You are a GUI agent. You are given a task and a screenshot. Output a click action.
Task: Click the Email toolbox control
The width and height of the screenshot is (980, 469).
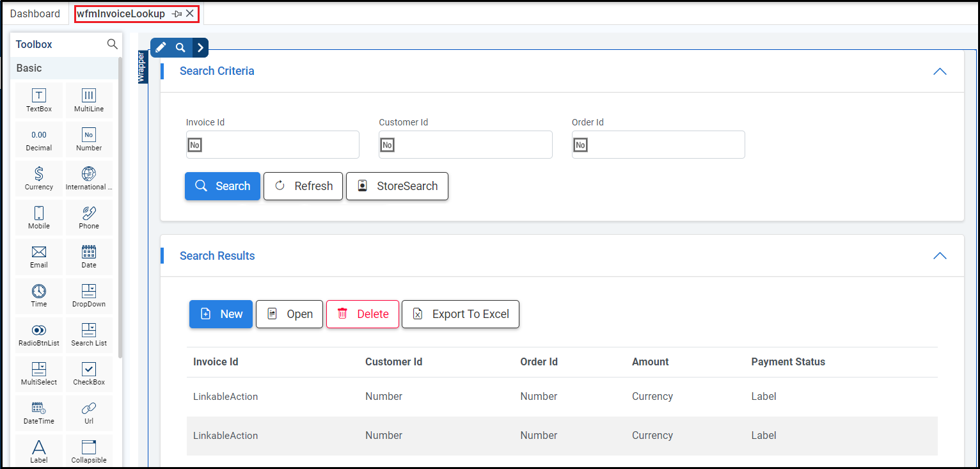(x=39, y=256)
